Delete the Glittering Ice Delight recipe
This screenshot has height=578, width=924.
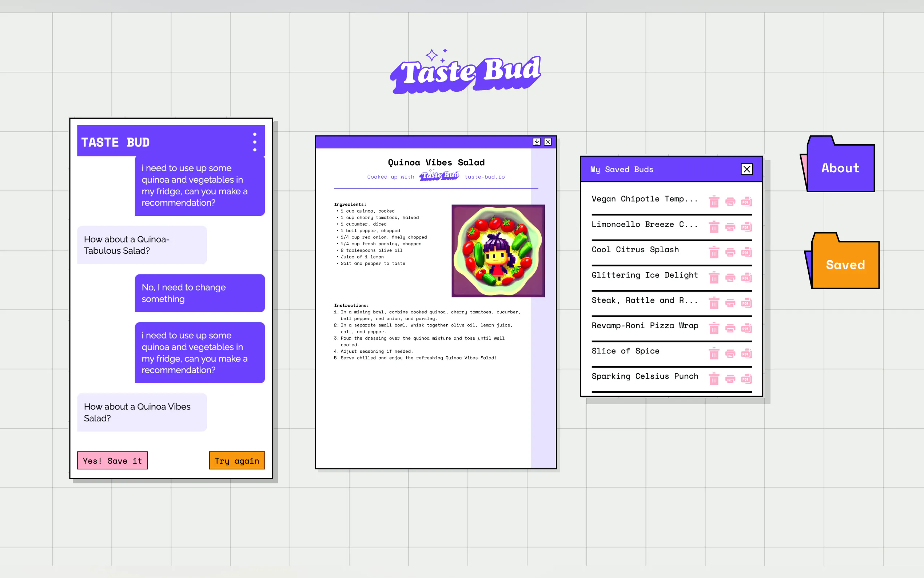(713, 277)
